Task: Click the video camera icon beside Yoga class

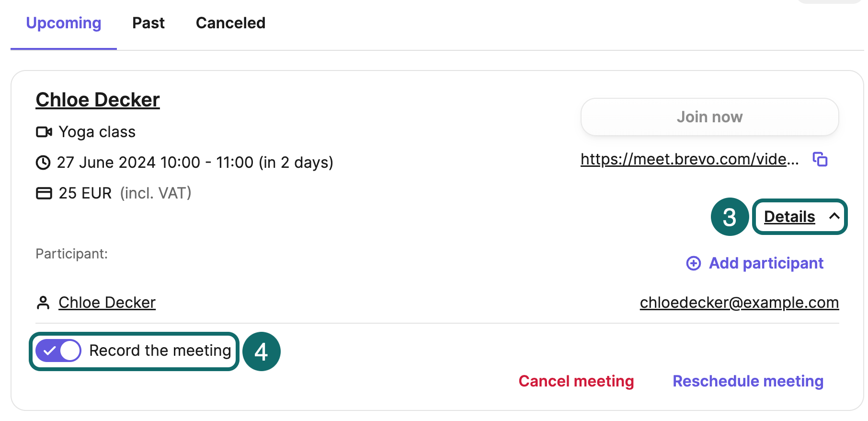Action: coord(44,132)
